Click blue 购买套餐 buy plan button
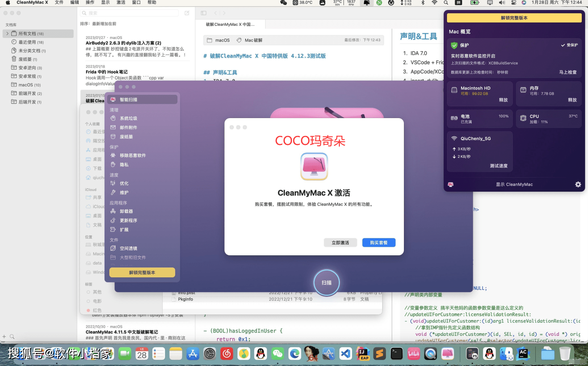 pyautogui.click(x=379, y=243)
